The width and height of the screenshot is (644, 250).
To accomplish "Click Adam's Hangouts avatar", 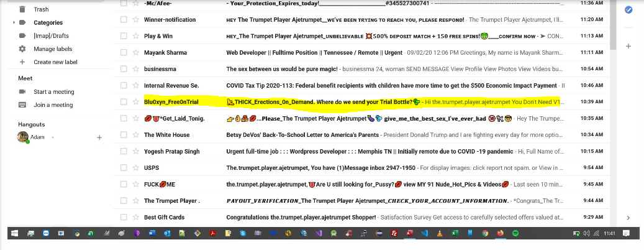I will click(22, 137).
